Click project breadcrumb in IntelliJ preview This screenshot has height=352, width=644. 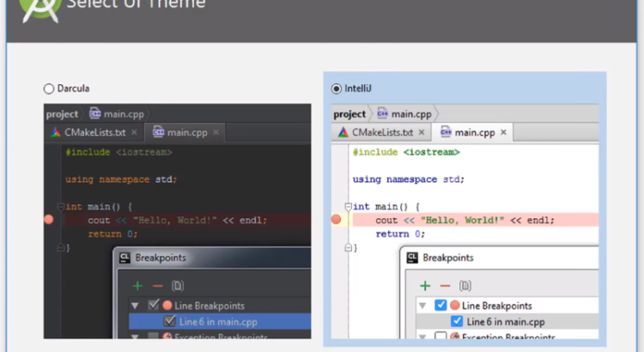pyautogui.click(x=349, y=113)
